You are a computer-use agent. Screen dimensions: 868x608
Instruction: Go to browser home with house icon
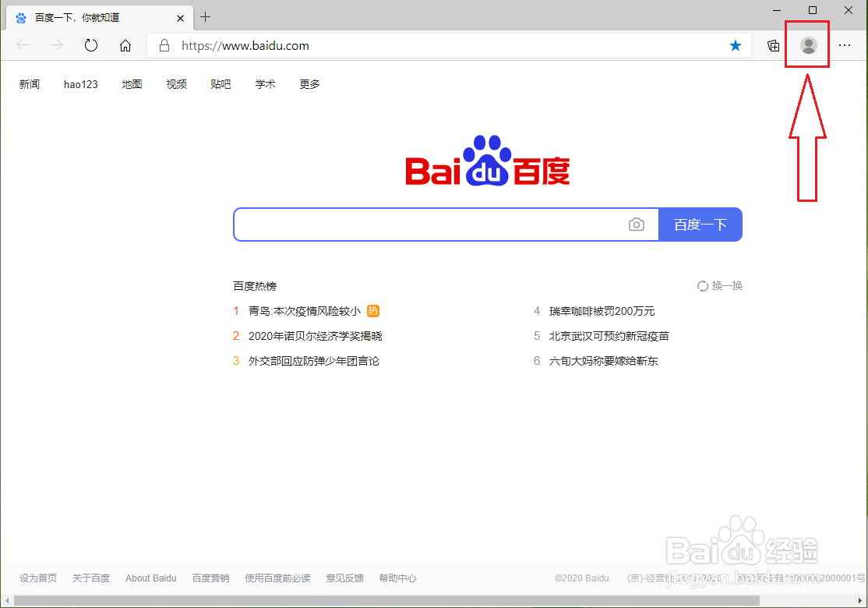[125, 45]
